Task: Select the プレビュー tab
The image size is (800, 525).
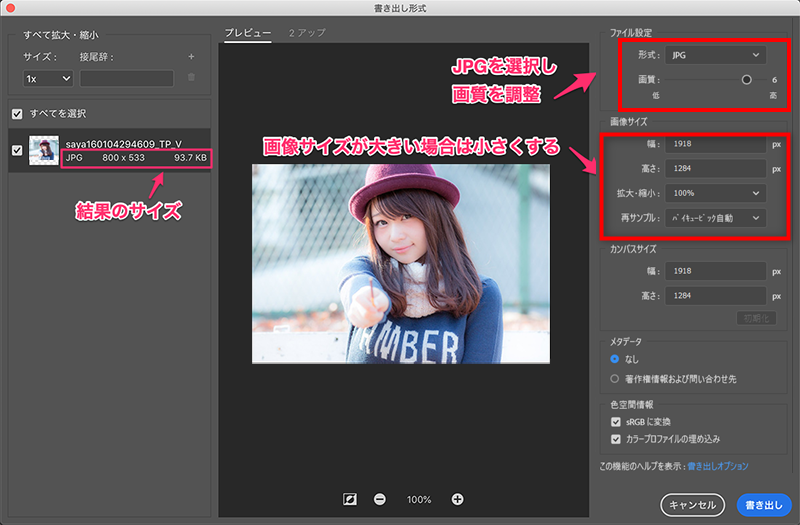Action: tap(247, 33)
